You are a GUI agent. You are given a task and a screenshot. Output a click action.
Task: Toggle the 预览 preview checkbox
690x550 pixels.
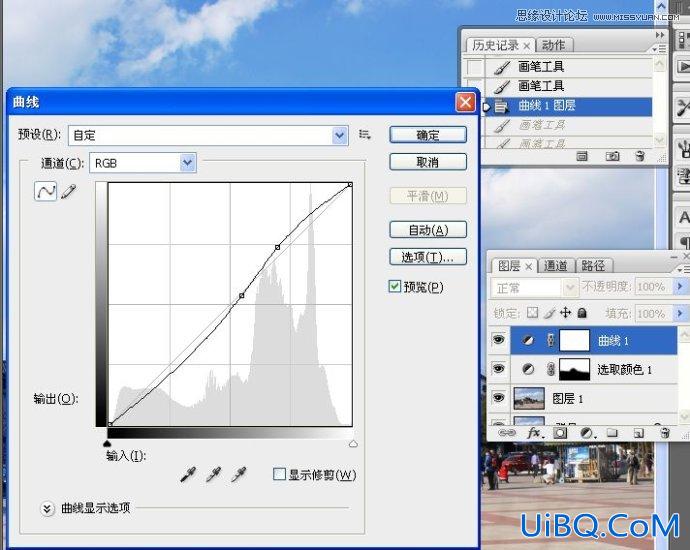click(395, 286)
